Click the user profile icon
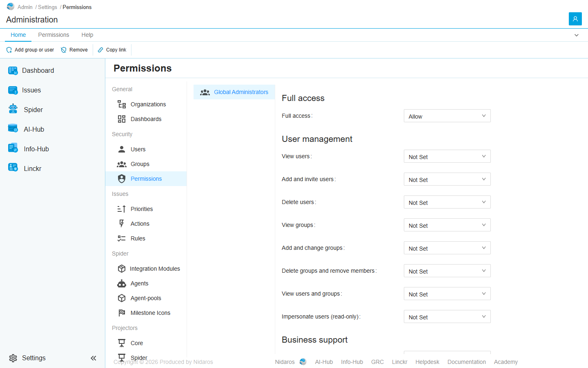The height and width of the screenshot is (368, 588). 575,19
